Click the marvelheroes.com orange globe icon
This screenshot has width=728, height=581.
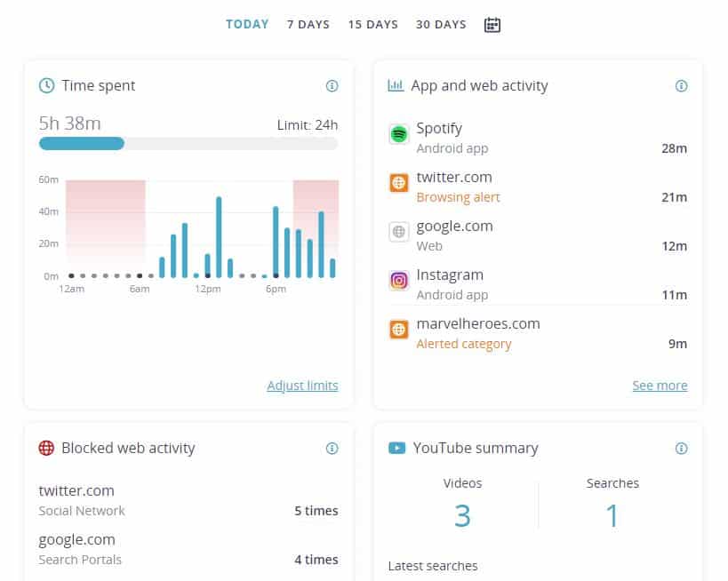click(x=399, y=330)
